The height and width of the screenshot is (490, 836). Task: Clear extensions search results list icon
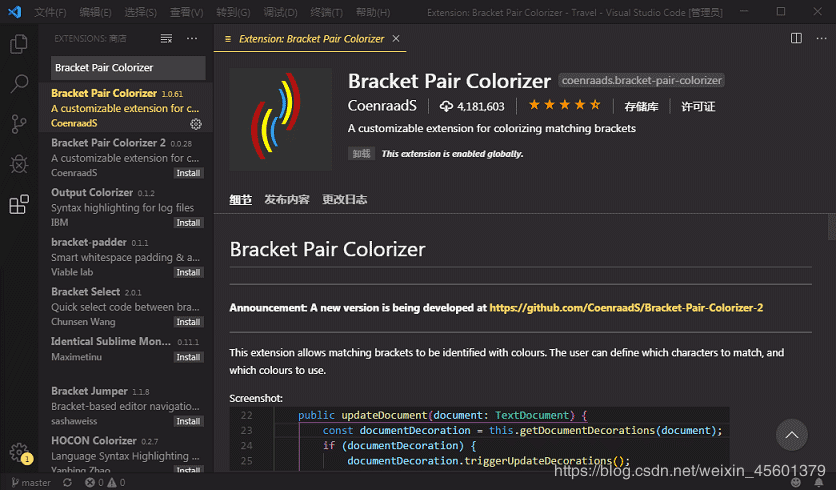(x=166, y=38)
